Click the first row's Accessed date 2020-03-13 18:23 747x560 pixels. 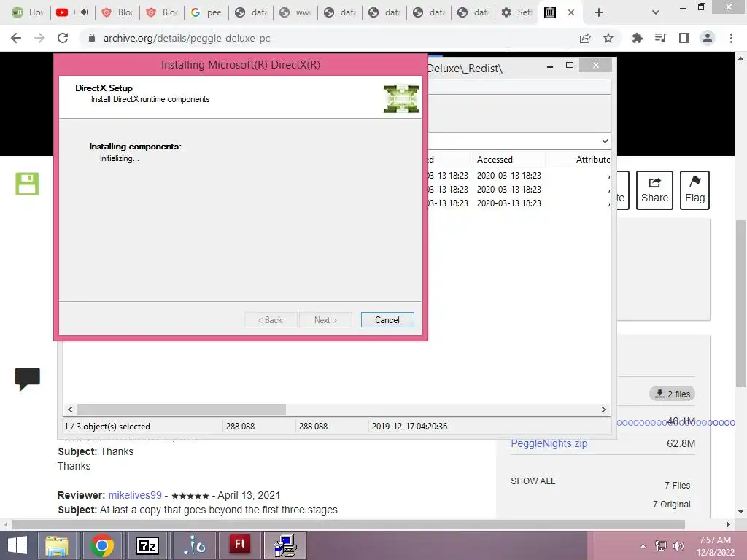tap(508, 176)
